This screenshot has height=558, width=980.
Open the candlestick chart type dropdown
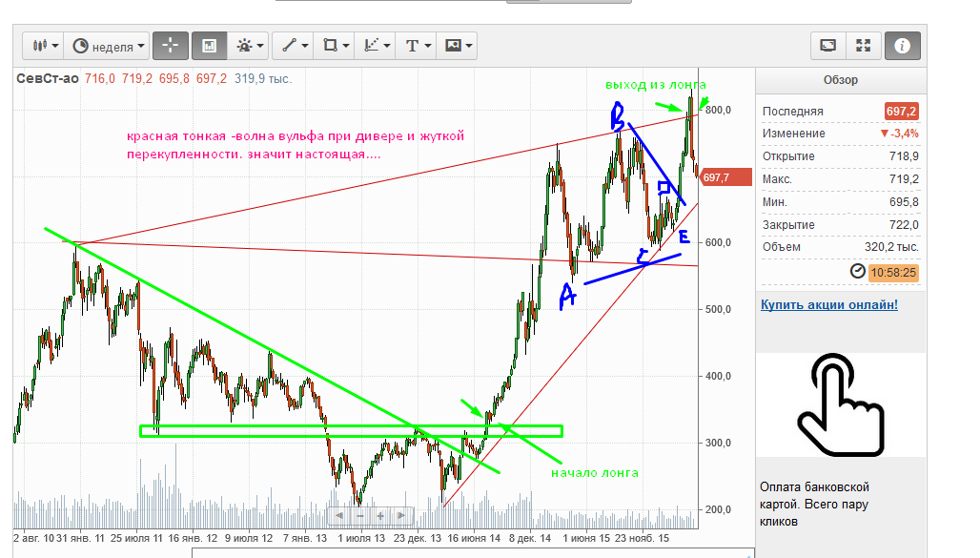coord(44,46)
